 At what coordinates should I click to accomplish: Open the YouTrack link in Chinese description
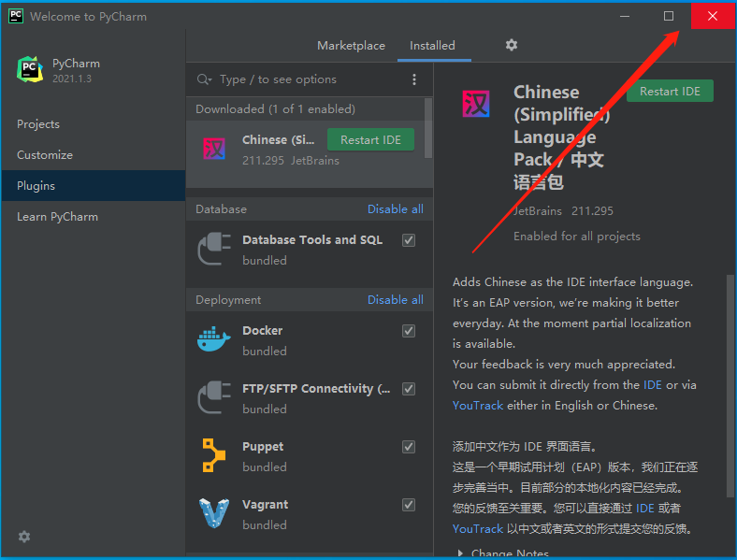tap(478, 529)
